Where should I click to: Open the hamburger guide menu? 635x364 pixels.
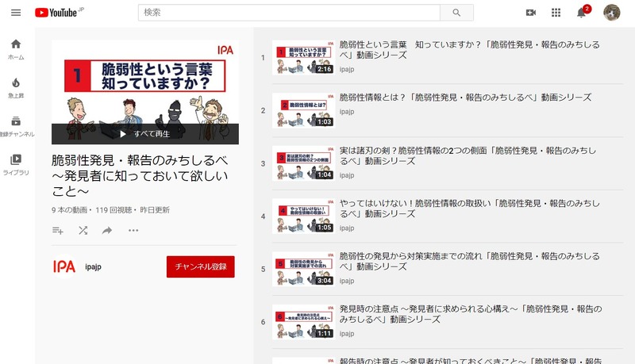pyautogui.click(x=15, y=13)
